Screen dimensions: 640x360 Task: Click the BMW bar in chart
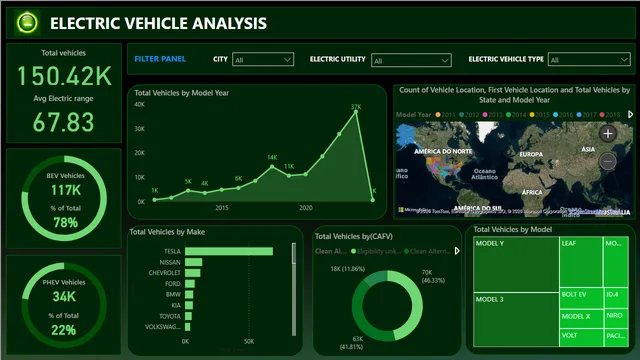pyautogui.click(x=189, y=294)
